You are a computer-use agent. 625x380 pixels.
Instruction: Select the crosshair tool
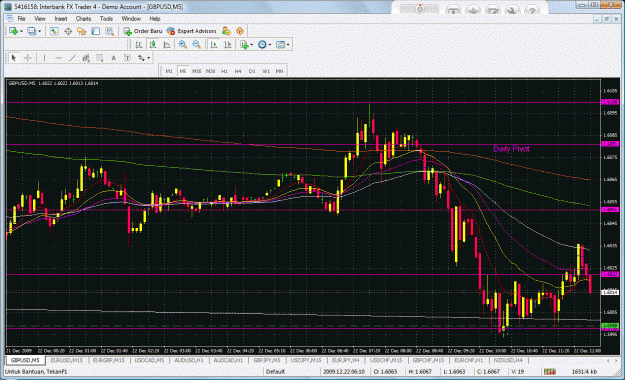click(28, 58)
